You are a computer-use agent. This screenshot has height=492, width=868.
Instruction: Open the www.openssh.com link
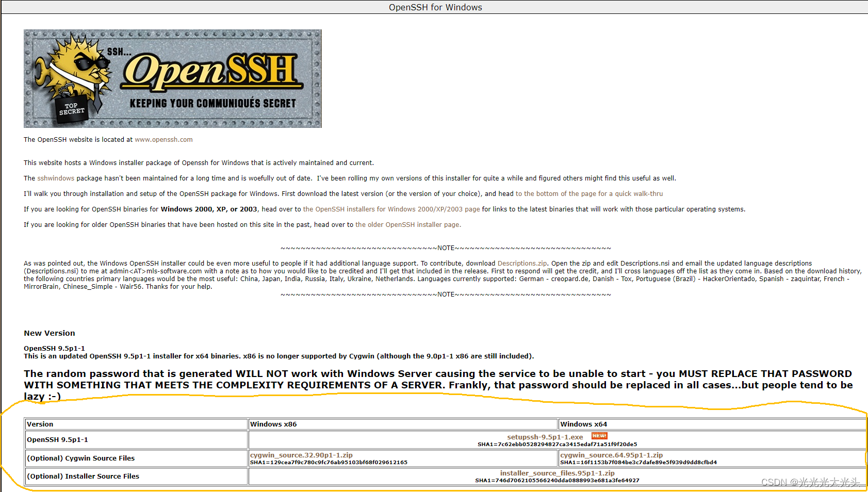tap(163, 139)
